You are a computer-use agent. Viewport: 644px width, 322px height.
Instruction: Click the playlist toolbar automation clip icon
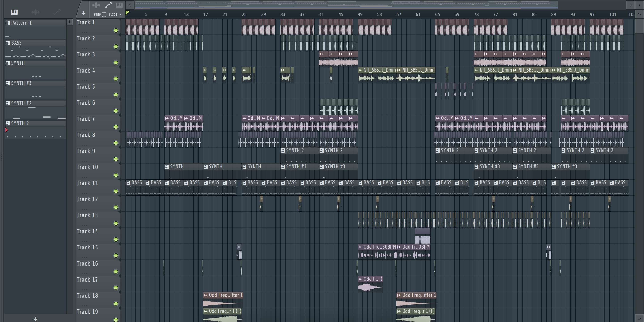click(x=108, y=5)
